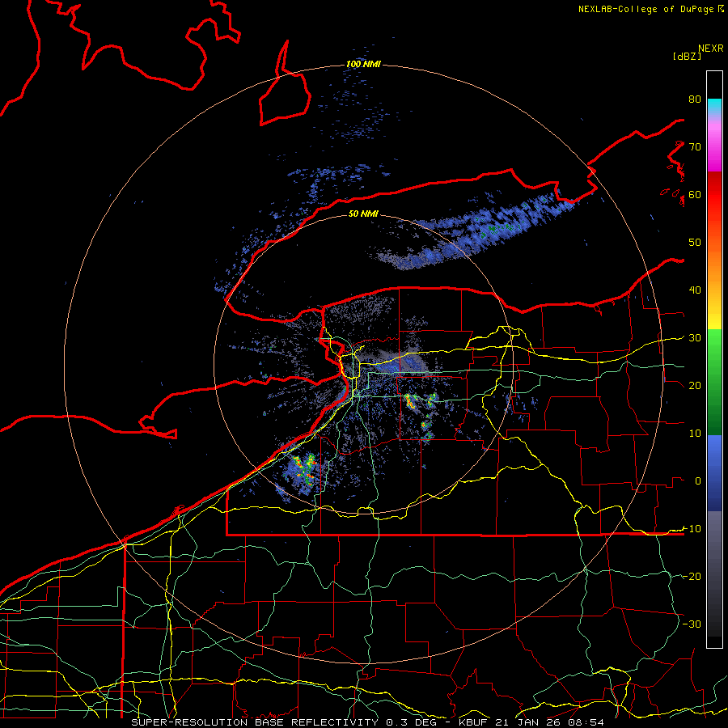The height and width of the screenshot is (728, 728).
Task: Click the 50 value on the dBZ scale
Action: 695,243
